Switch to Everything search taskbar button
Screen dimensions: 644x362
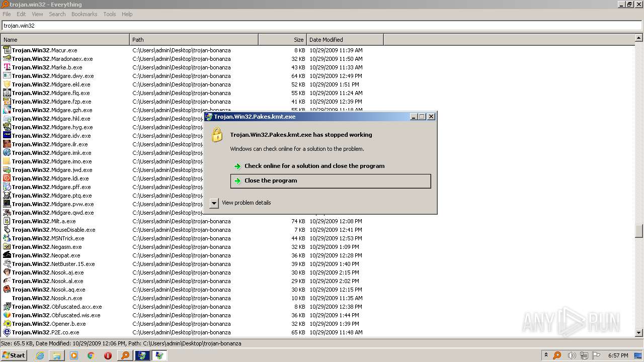125,355
